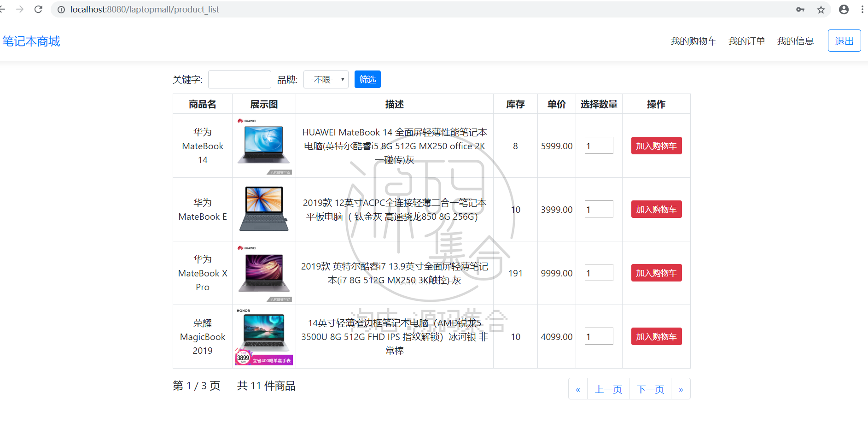
Task: Click the 库存 column header
Action: click(515, 105)
